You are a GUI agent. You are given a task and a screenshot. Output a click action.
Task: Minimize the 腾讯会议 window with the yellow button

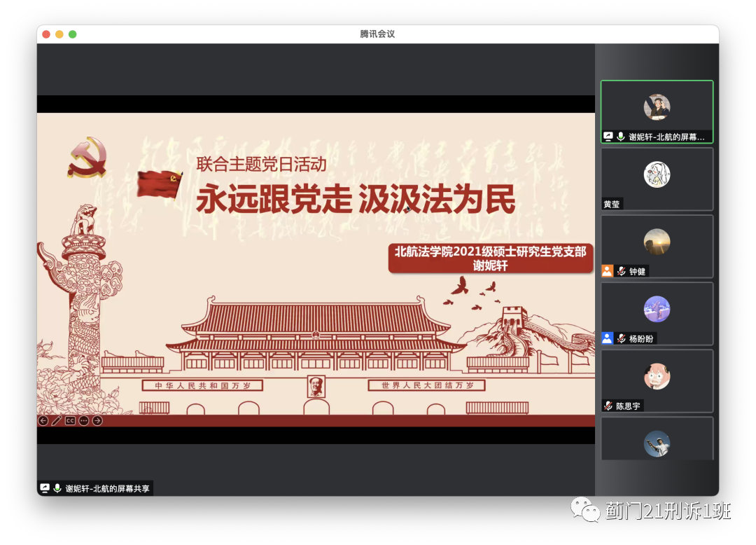coord(59,34)
